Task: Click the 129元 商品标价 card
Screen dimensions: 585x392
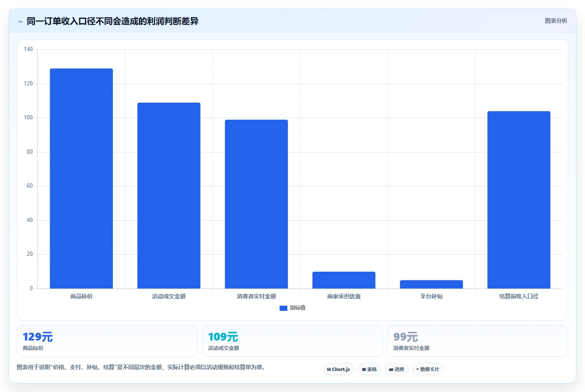Action: click(107, 341)
